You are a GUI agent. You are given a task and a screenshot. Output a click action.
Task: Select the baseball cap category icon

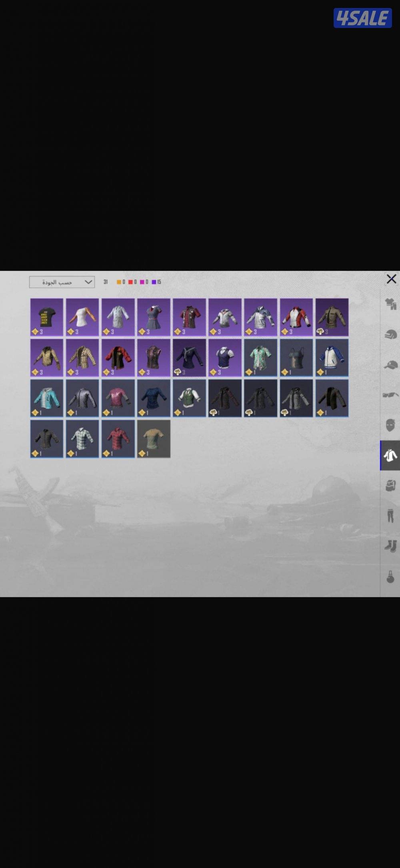pyautogui.click(x=390, y=365)
